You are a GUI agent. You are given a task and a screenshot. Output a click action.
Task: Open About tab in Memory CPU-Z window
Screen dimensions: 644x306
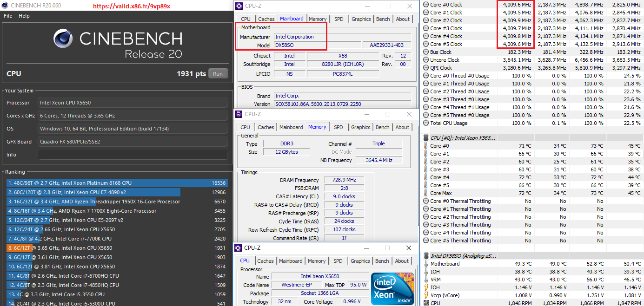tap(403, 127)
